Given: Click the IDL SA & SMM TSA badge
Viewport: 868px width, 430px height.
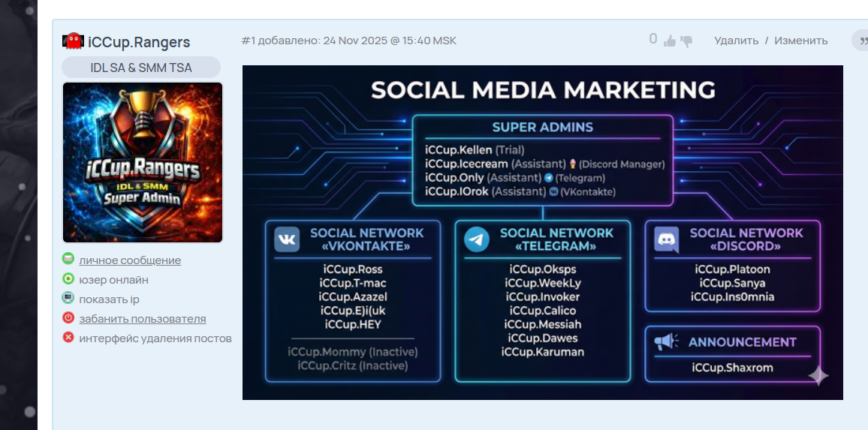Looking at the screenshot, I should pos(141,68).
